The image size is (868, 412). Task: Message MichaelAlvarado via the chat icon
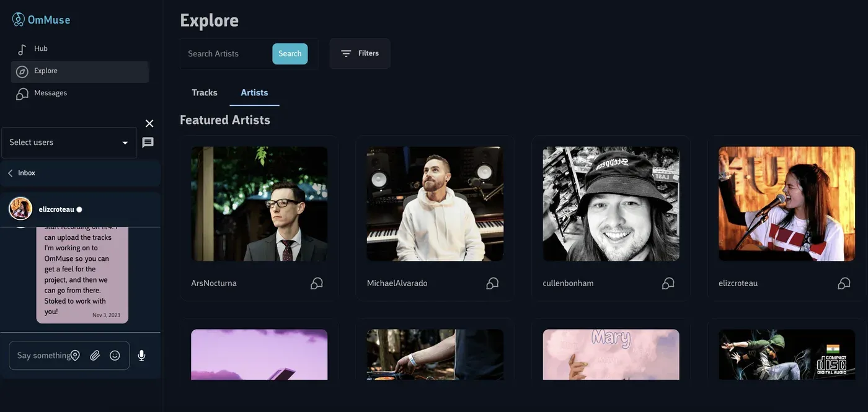point(493,283)
